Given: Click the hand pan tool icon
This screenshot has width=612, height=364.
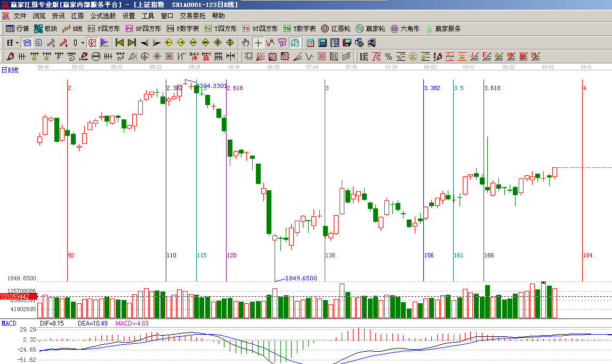Looking at the screenshot, I should (246, 43).
